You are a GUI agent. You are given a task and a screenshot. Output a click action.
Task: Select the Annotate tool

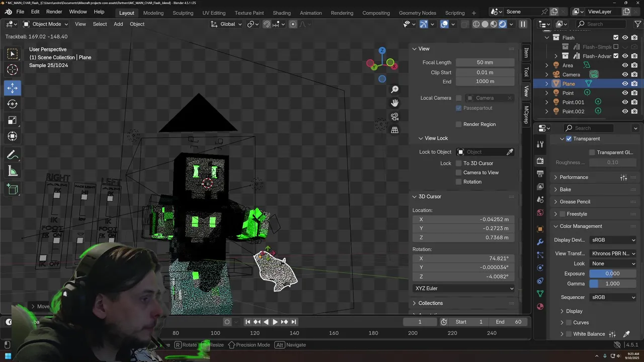click(x=13, y=155)
